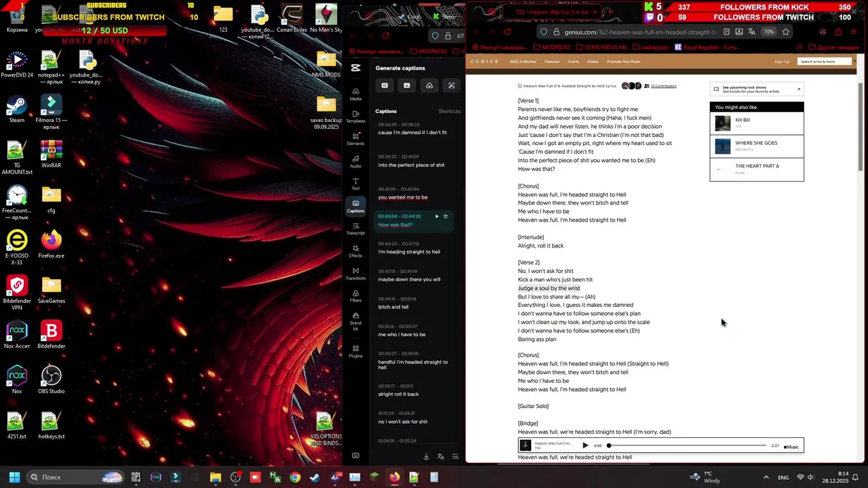The height and width of the screenshot is (488, 868).
Task: Click 'See upcoming rock shows' banner
Action: click(757, 89)
